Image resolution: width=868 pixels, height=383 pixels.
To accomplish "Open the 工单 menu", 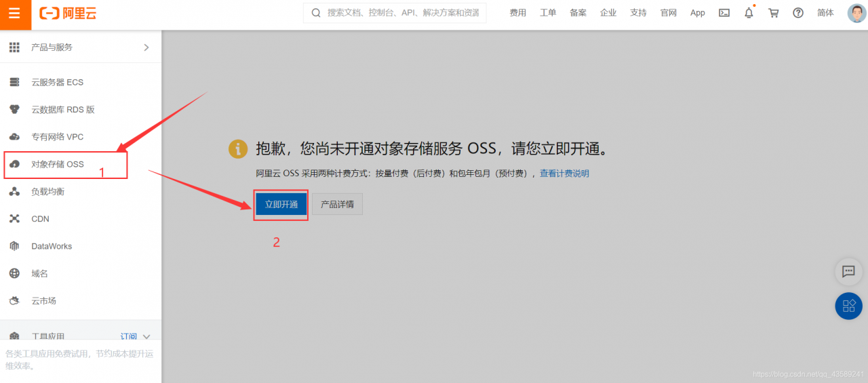I will pos(548,13).
